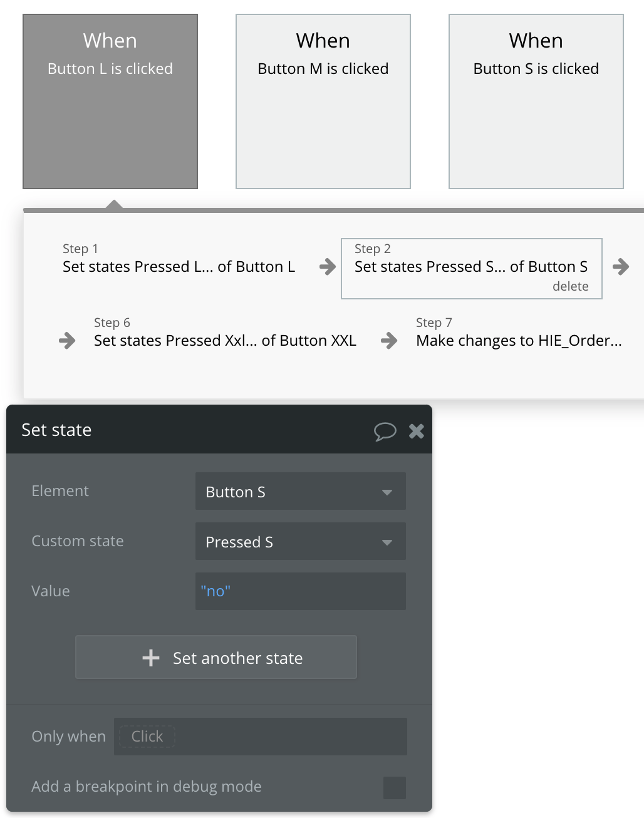This screenshot has width=644, height=818.
Task: Click the arrow between Step 1 and Step 2
Action: (327, 267)
